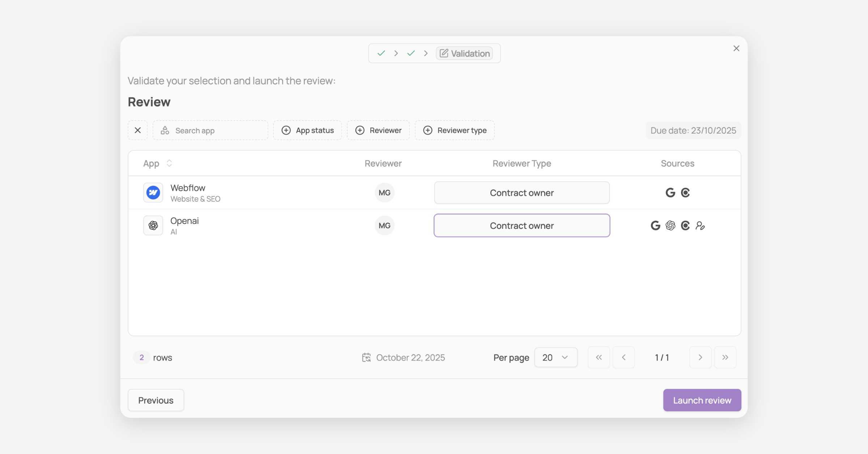Screen dimensions: 868x454
Task: Open the Reviewer filter
Action: pyautogui.click(x=378, y=130)
